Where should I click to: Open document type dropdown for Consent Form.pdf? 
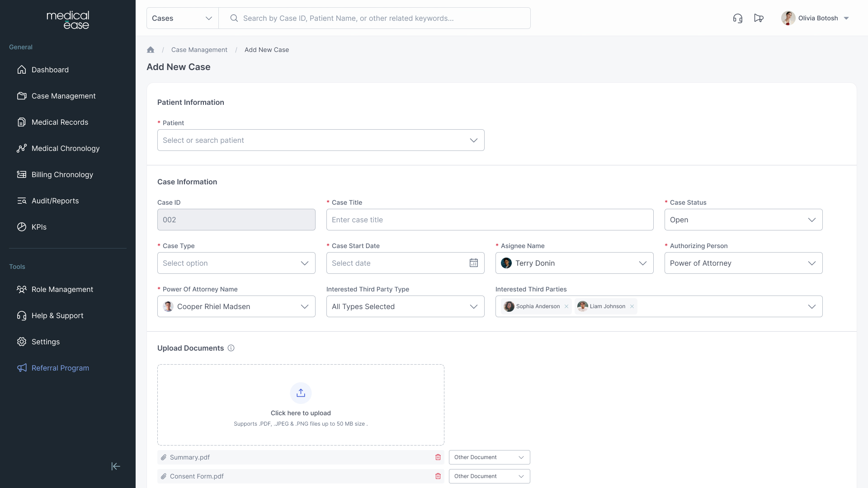click(x=489, y=476)
